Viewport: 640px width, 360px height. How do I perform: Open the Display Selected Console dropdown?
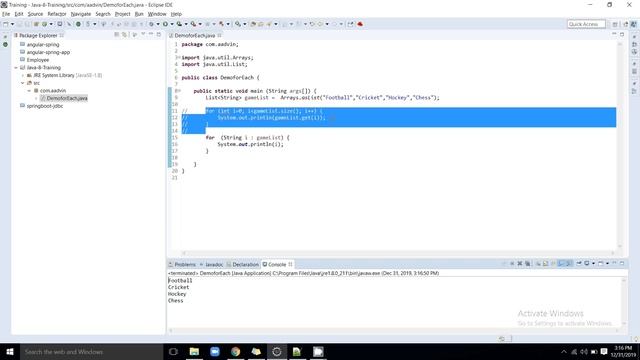click(593, 264)
